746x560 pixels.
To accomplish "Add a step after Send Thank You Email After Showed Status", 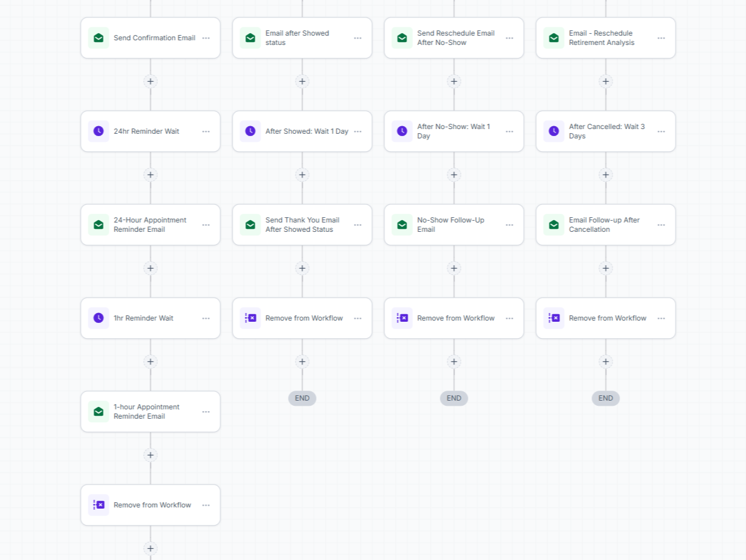I will pos(302,268).
